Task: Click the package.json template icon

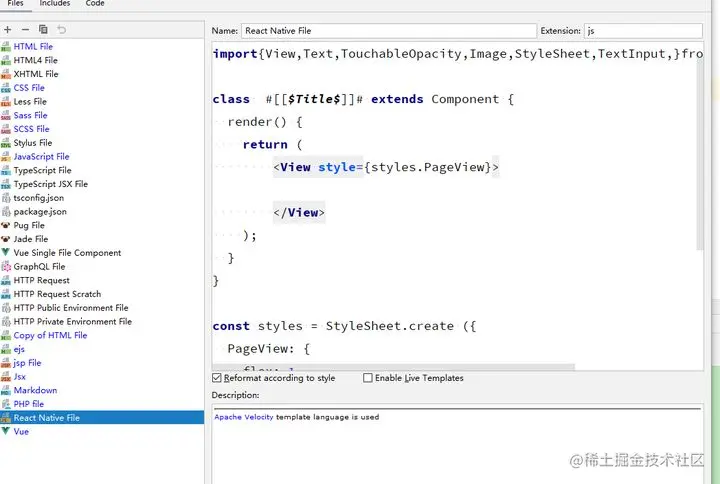Action: (x=6, y=212)
